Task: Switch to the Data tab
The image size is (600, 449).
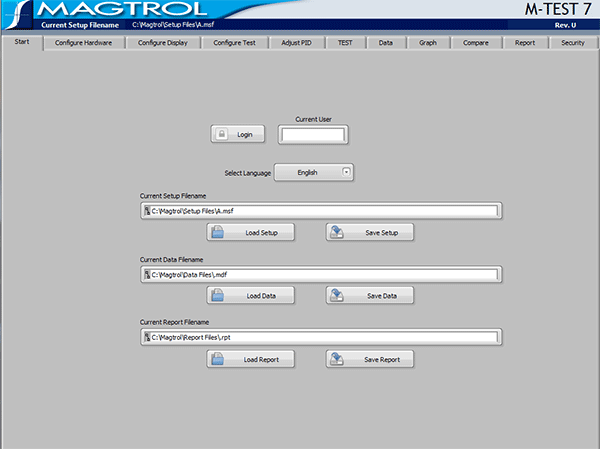Action: 386,42
